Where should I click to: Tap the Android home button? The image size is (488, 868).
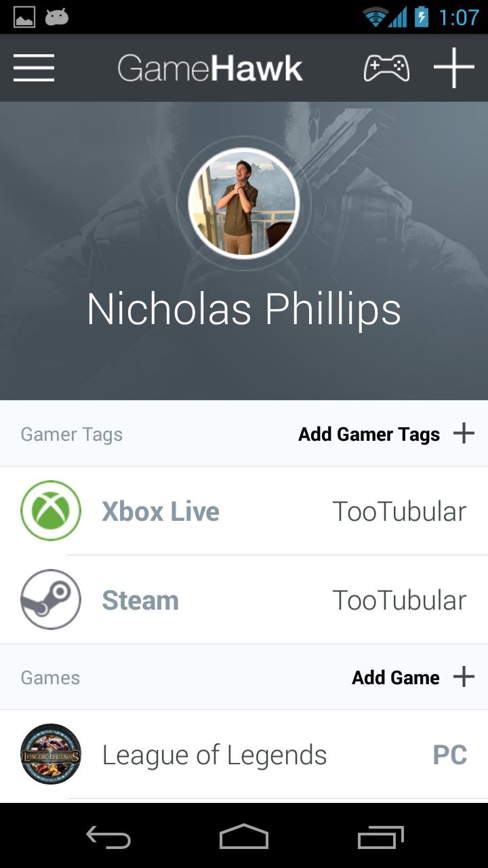pos(244,836)
